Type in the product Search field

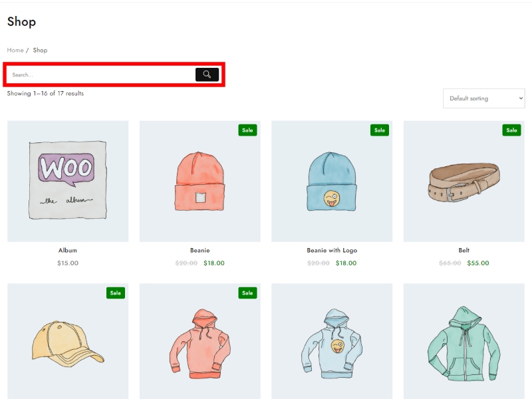pos(100,74)
